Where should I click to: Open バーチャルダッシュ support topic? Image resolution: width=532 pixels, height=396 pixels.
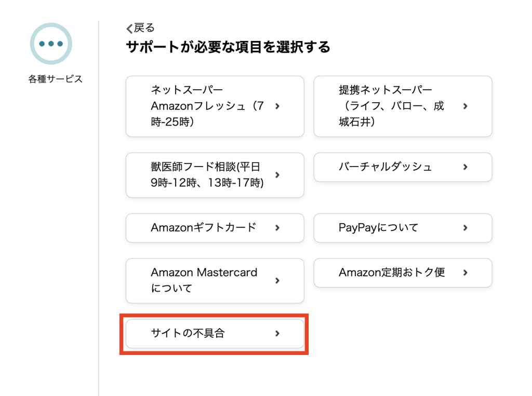coord(403,167)
